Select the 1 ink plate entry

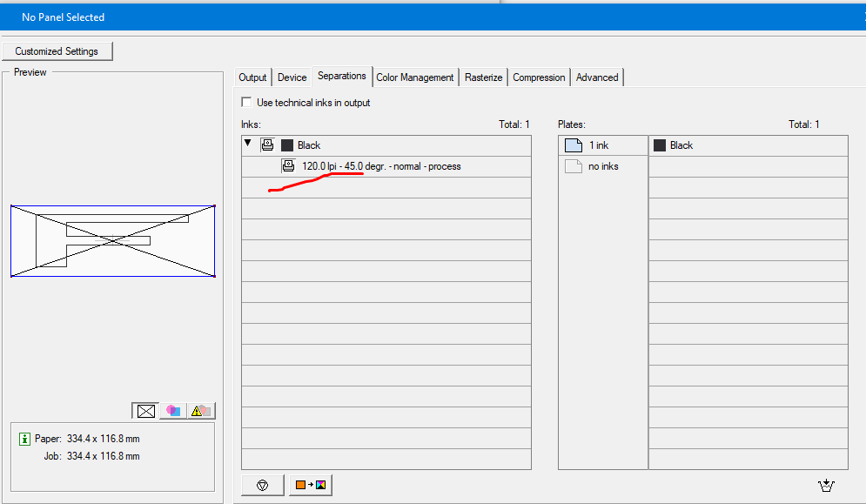point(603,145)
